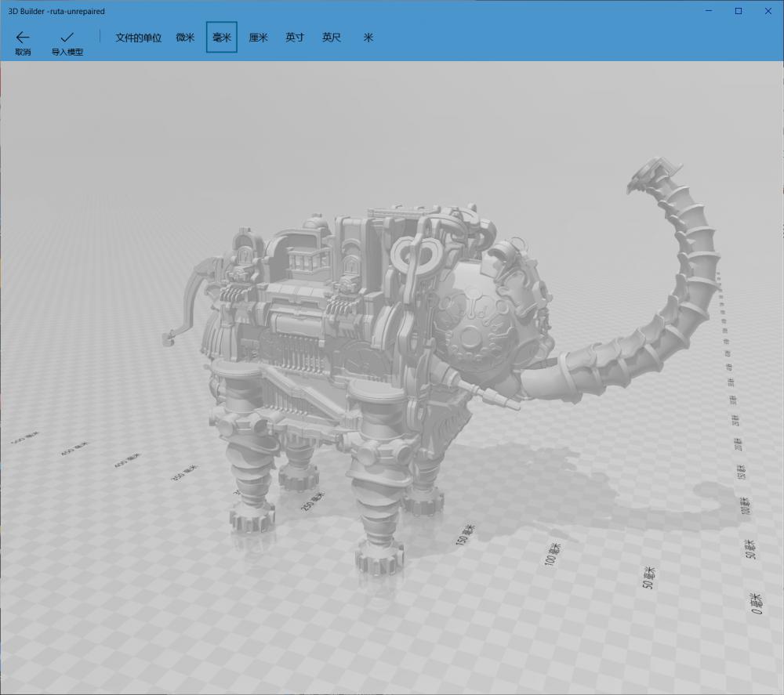
Task: Close the 3D Builder window
Action: click(768, 11)
